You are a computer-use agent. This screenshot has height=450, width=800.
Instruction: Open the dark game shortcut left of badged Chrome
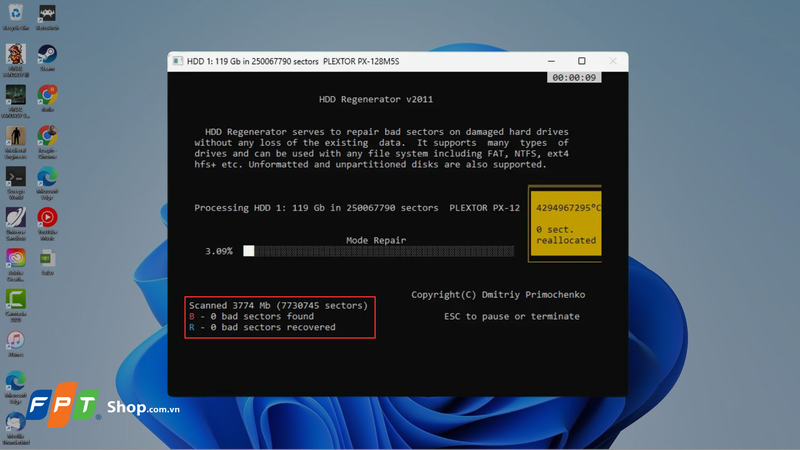pos(16,101)
